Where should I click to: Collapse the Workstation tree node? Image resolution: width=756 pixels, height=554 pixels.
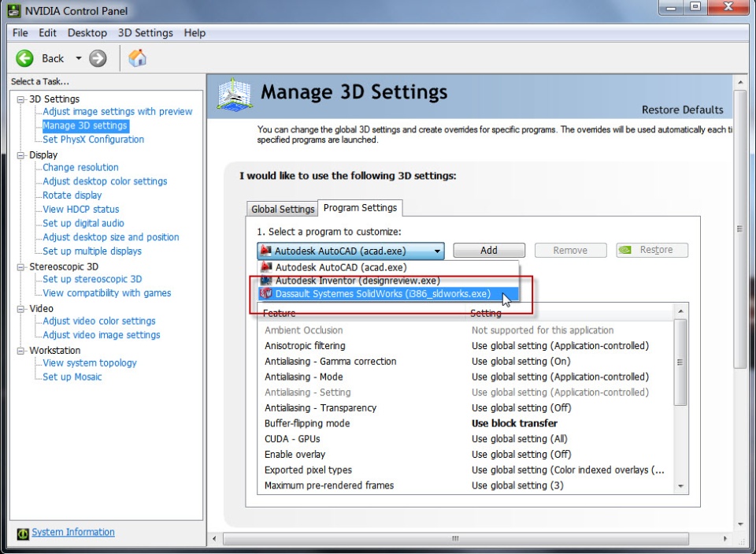point(20,351)
